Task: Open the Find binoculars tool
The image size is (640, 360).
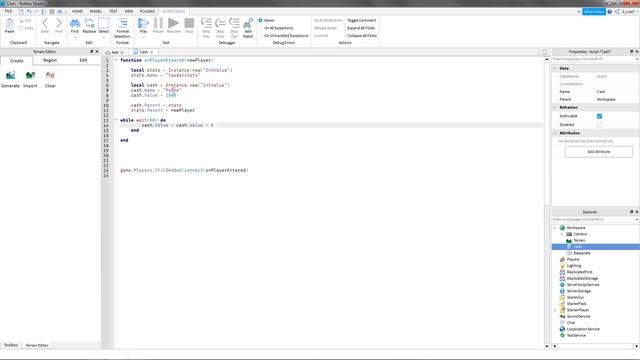Action: [x=75, y=23]
